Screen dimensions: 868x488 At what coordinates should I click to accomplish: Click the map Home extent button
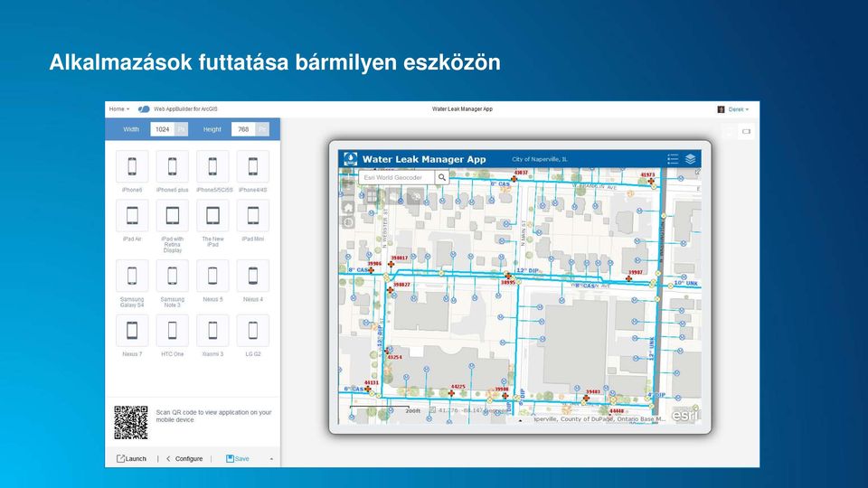(348, 208)
